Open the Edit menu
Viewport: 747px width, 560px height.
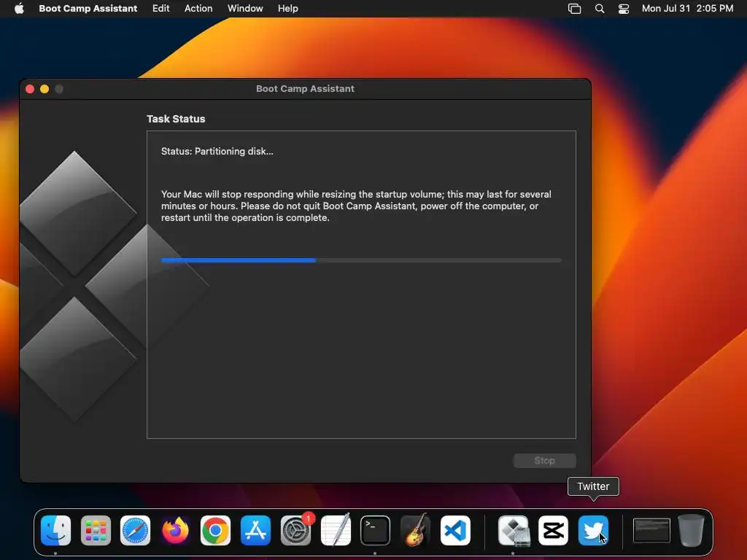point(161,8)
